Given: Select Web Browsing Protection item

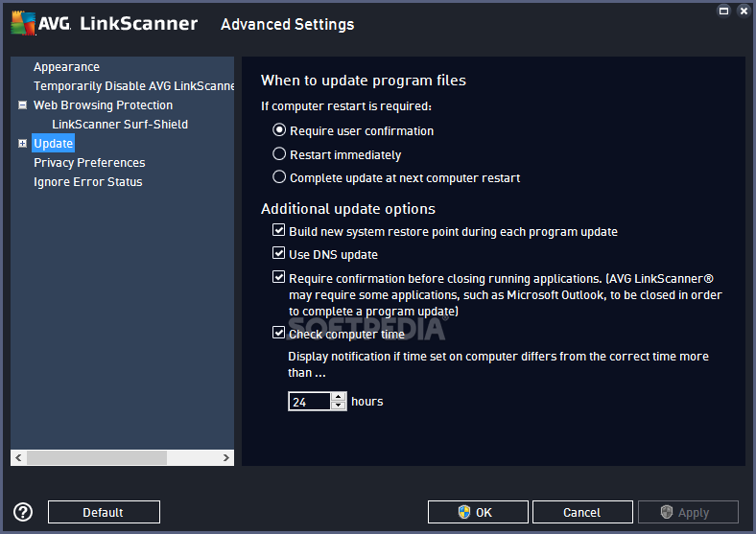Looking at the screenshot, I should pyautogui.click(x=104, y=105).
